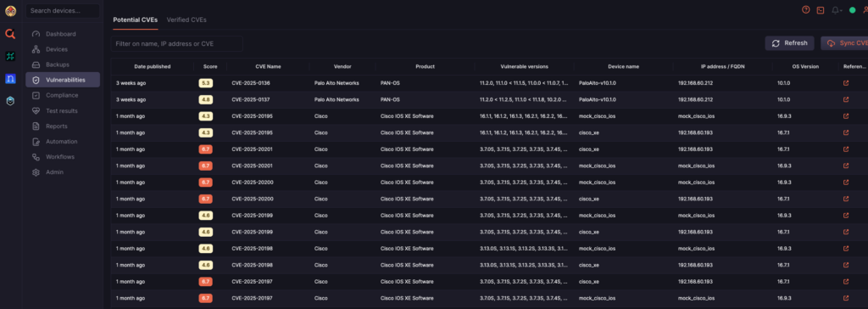This screenshot has height=309, width=868.
Task: Open the terminal console icon
Action: coord(821,10)
